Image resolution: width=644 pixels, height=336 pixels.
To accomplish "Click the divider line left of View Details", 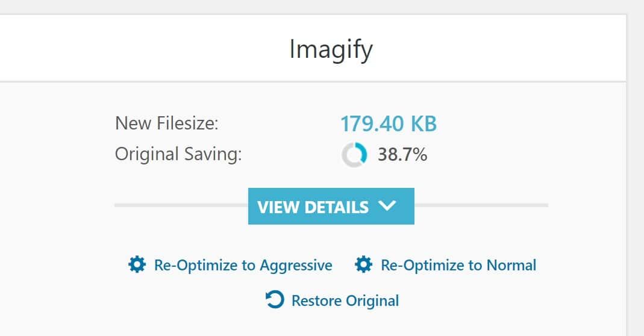I will click(x=181, y=206).
